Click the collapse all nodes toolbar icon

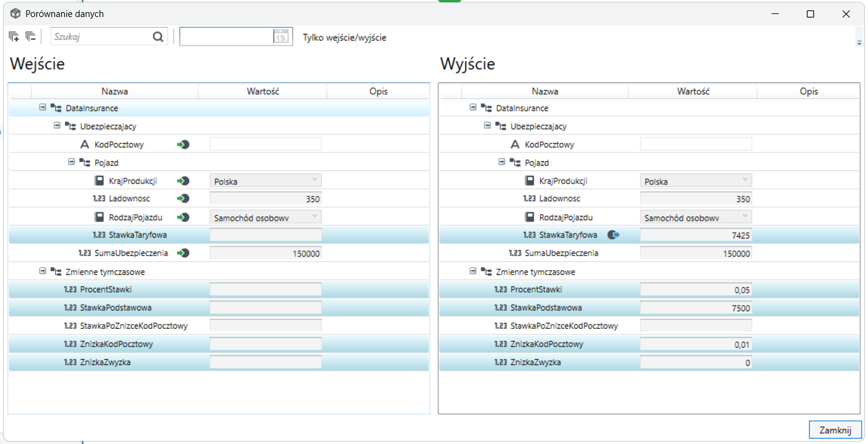click(30, 37)
